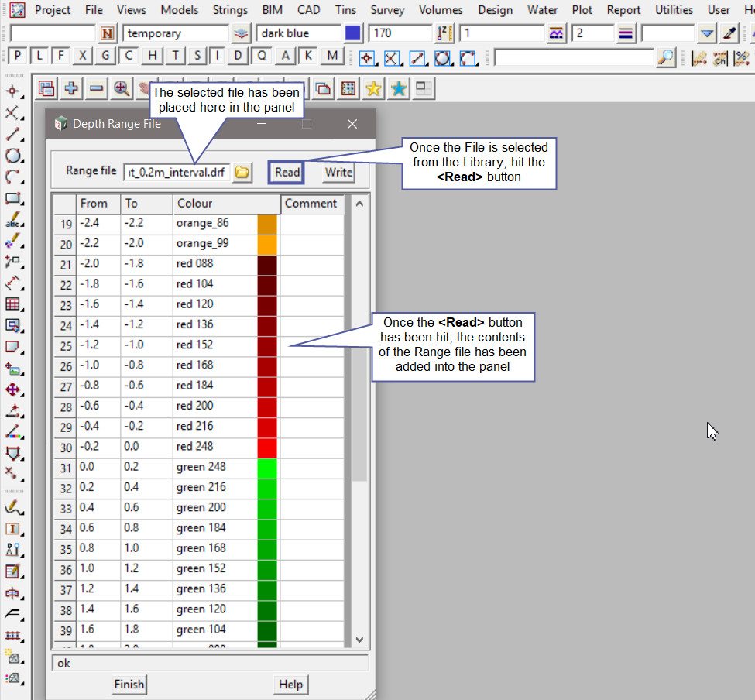Click the search magnifier icon in top toolbar
This screenshot has width=755, height=700.
click(x=665, y=57)
